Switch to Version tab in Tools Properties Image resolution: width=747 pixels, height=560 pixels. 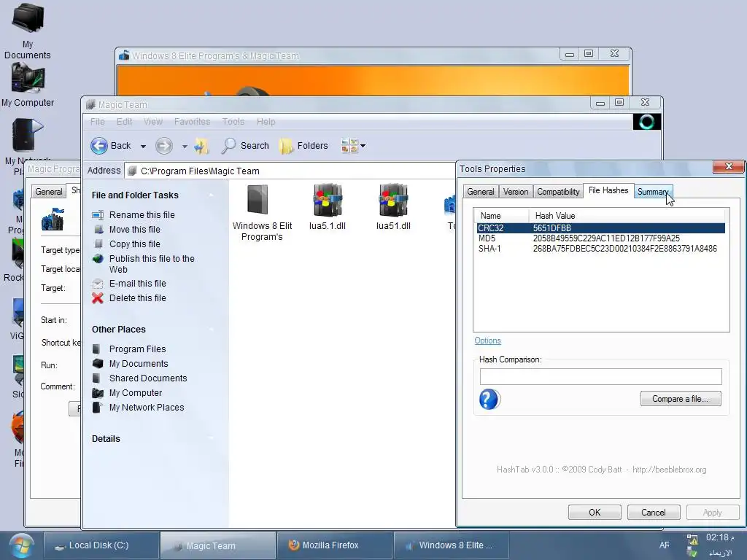(x=516, y=192)
